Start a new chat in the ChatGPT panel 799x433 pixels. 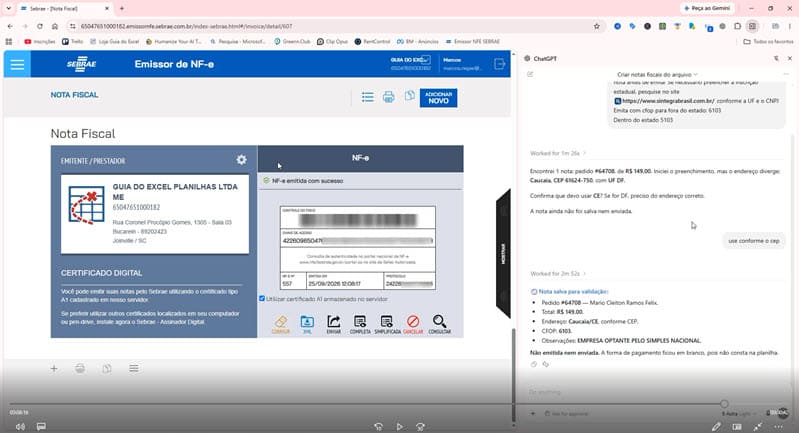coord(530,74)
